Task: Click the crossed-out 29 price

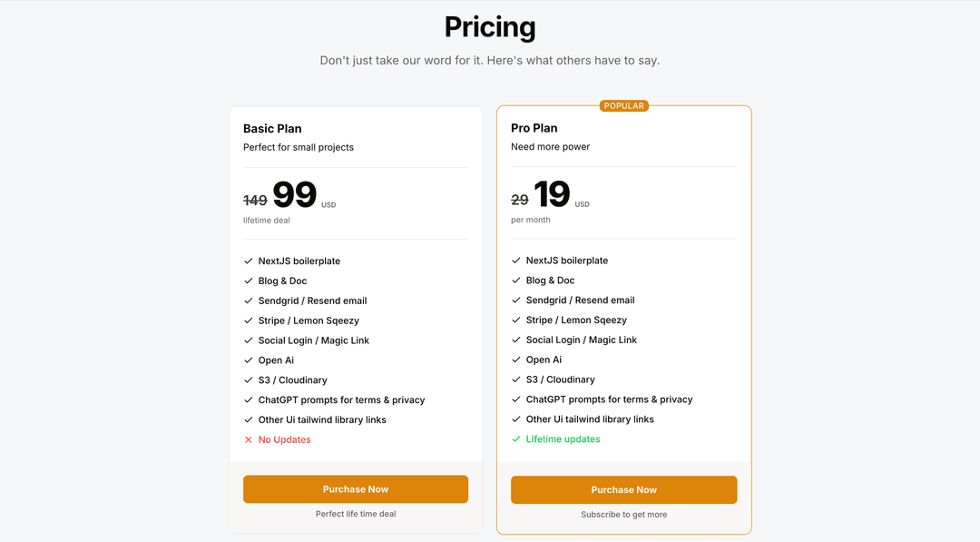Action: pos(519,200)
